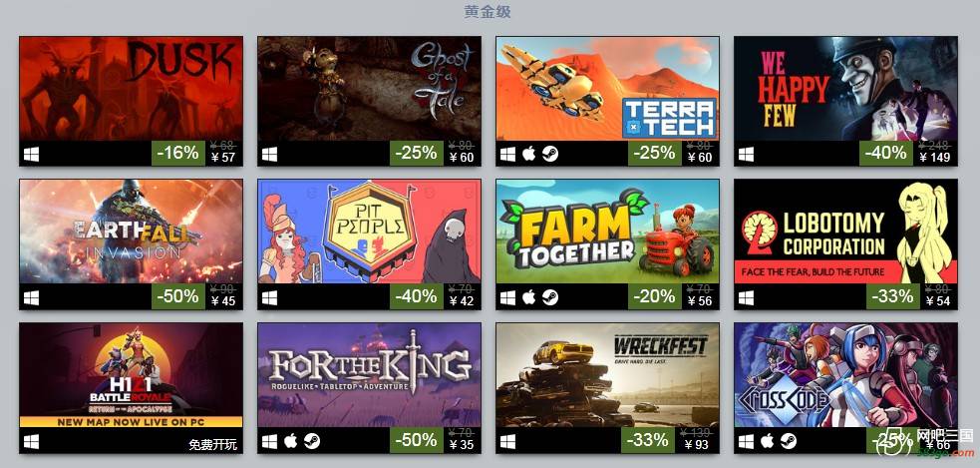This screenshot has height=468, width=980.
Task: Click the SteamOS icon under TerraTech
Action: [550, 154]
